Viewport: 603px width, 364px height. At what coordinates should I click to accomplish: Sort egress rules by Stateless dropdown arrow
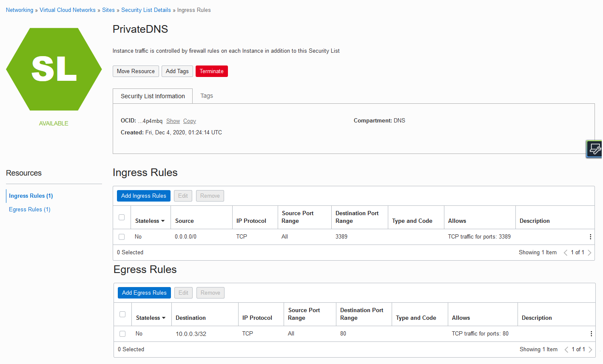point(164,318)
